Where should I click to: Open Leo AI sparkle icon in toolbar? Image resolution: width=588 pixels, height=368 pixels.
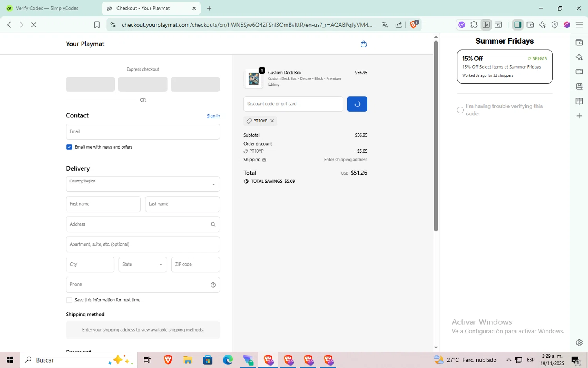pyautogui.click(x=542, y=25)
